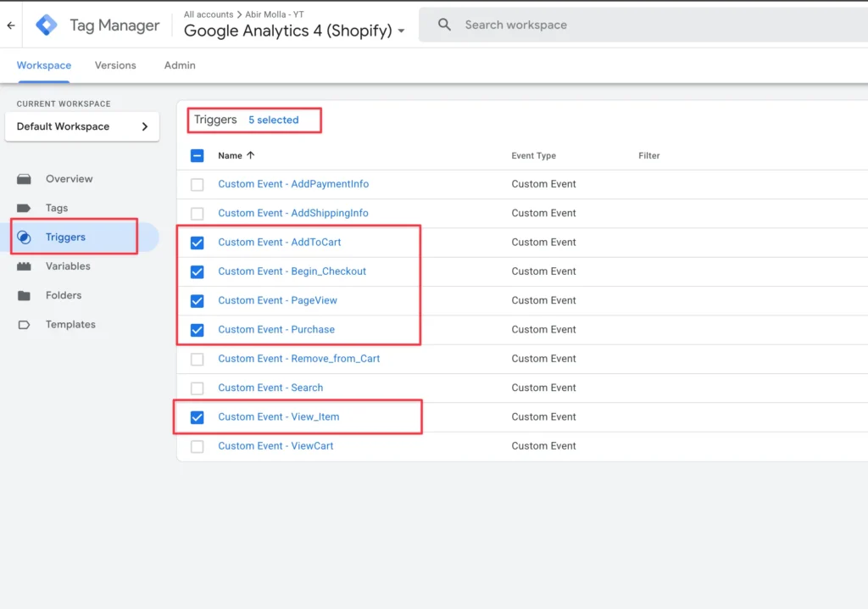The height and width of the screenshot is (609, 868).
Task: Open the Overview section icon in sidebar
Action: click(x=25, y=179)
